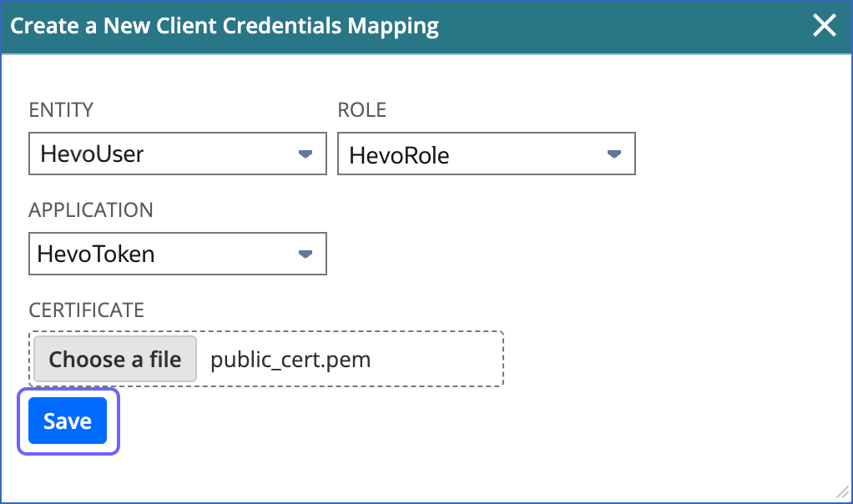Click the Choose a file button

(x=114, y=359)
